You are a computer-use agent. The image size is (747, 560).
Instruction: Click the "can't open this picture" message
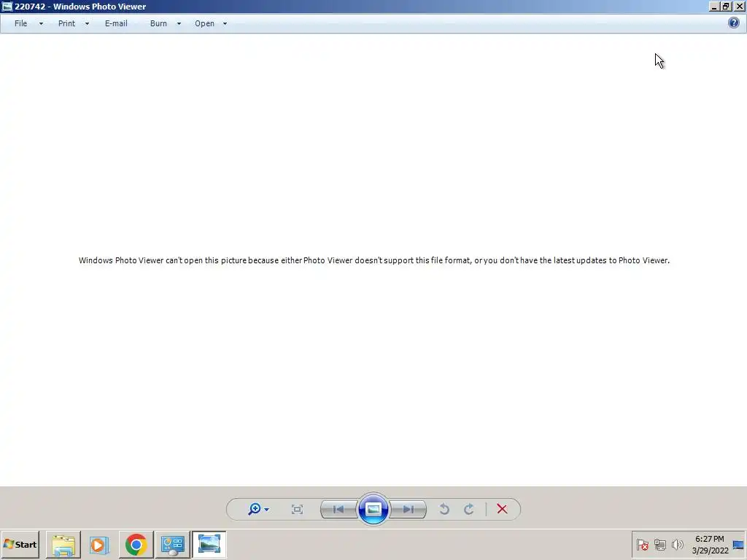pos(374,260)
